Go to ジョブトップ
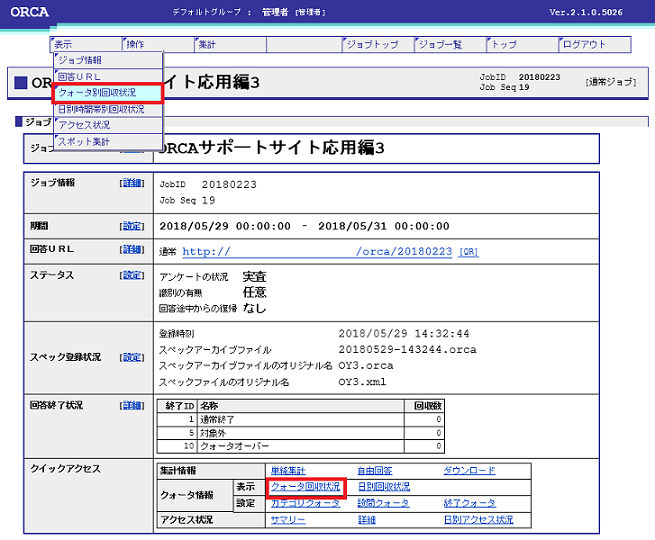The height and width of the screenshot is (540, 655). [x=378, y=44]
